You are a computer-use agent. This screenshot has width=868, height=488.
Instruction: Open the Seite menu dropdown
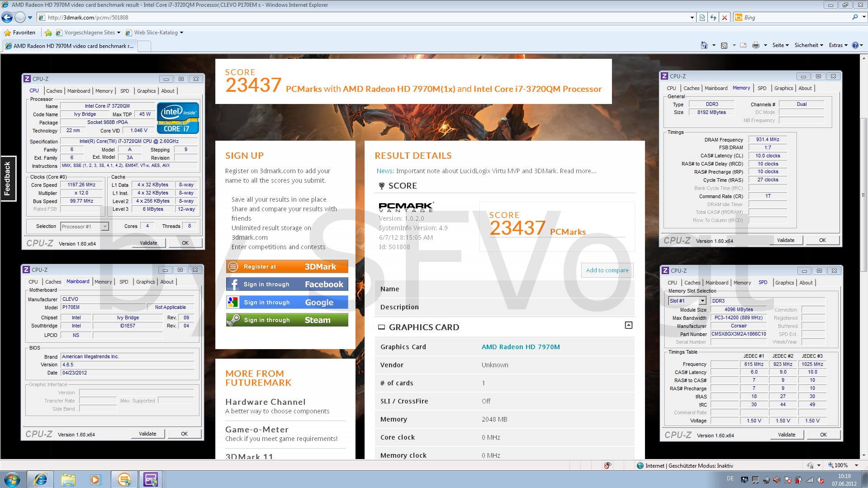coord(780,45)
